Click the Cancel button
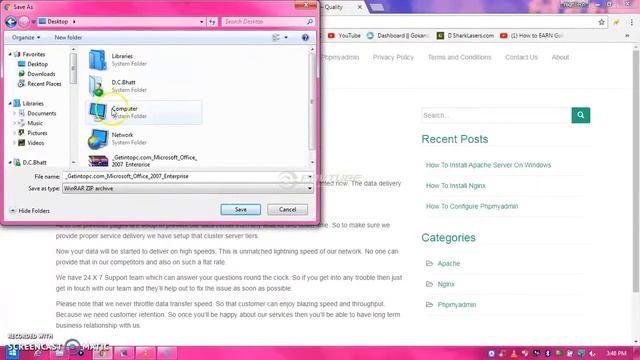Viewport: 640px width, 360px height. pos(287,209)
